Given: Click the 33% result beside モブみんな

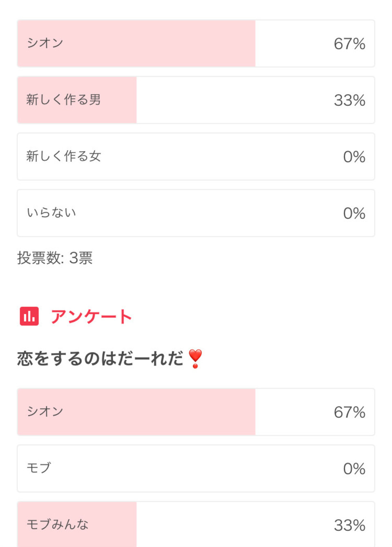Looking at the screenshot, I should pos(350,525).
